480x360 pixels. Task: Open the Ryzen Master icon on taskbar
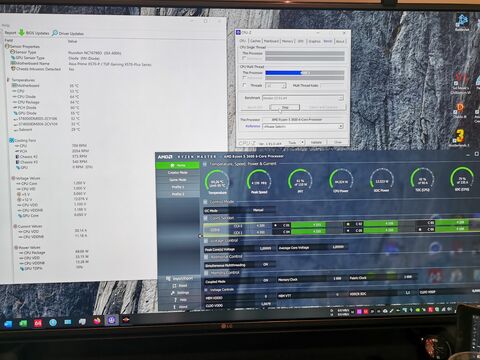pyautogui.click(x=126, y=320)
